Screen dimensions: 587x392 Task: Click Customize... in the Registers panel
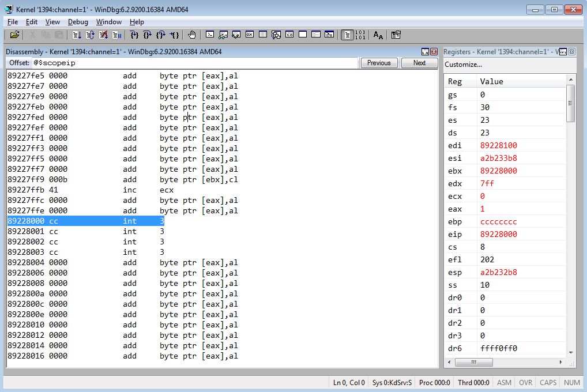463,65
